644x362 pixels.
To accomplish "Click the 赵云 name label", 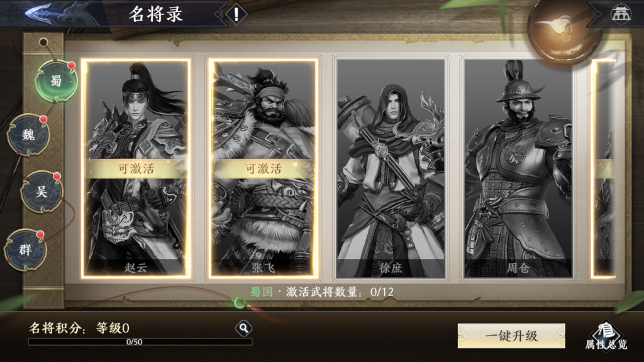I will point(136,268).
